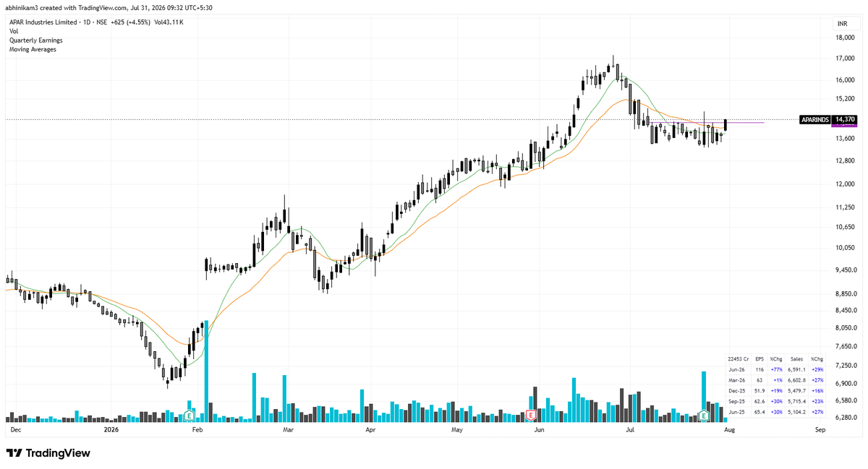Click the 6,580.0 price axis label
This screenshot has width=868, height=469.
click(846, 400)
